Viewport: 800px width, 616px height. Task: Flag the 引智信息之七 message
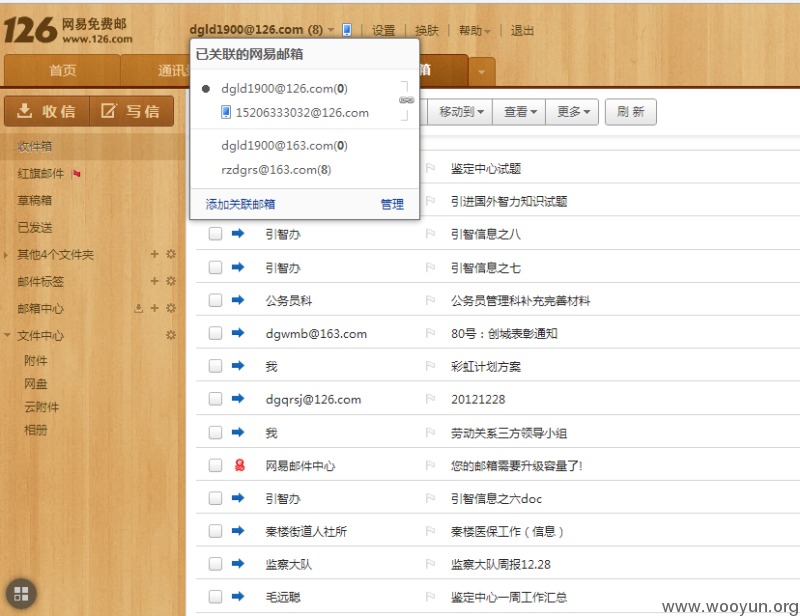click(x=430, y=267)
